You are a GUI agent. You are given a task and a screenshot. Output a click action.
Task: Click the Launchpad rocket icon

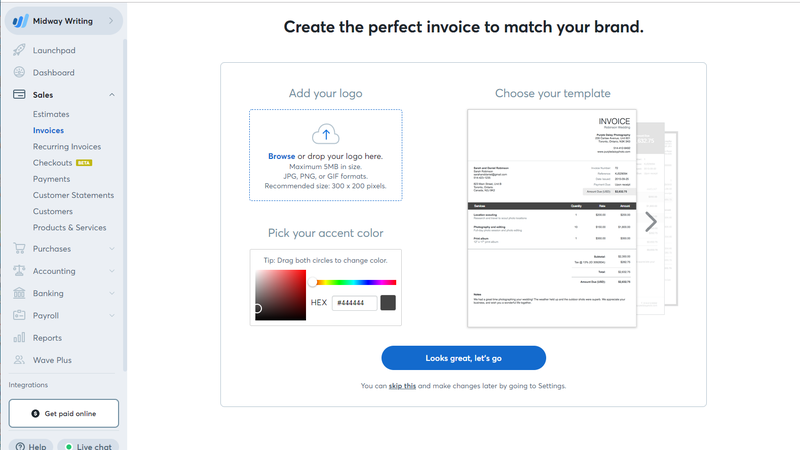(x=19, y=50)
